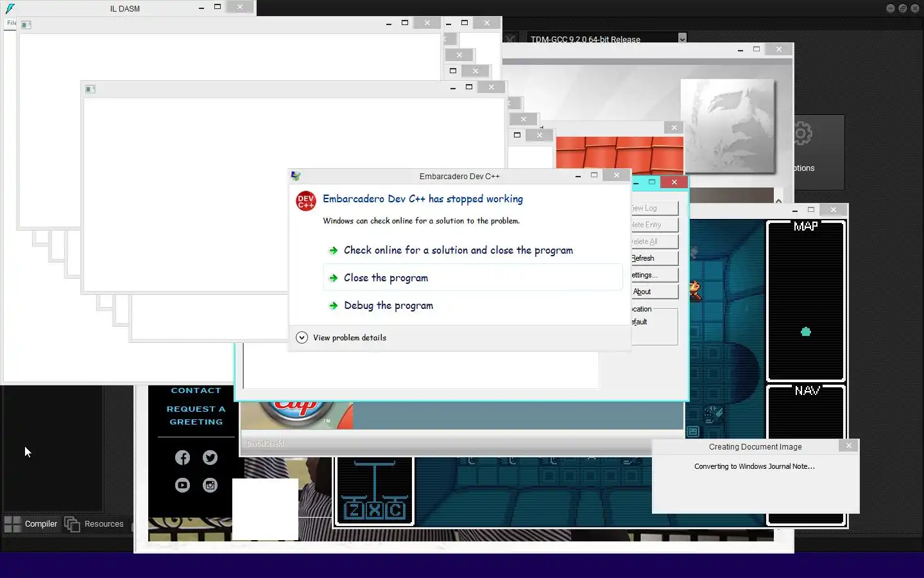Click the small panel icon in the game
Image resolution: width=924 pixels, height=578 pixels.
693,432
